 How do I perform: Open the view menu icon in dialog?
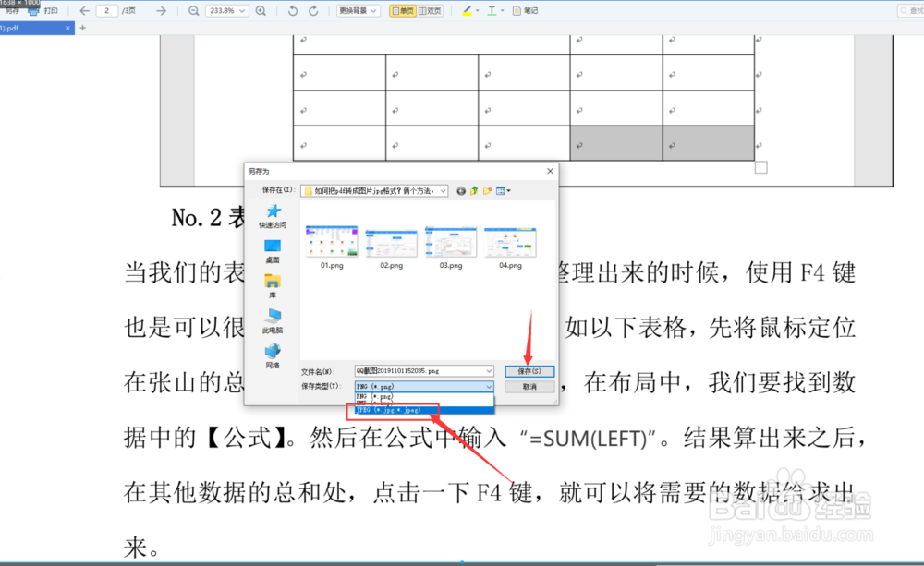(x=503, y=191)
